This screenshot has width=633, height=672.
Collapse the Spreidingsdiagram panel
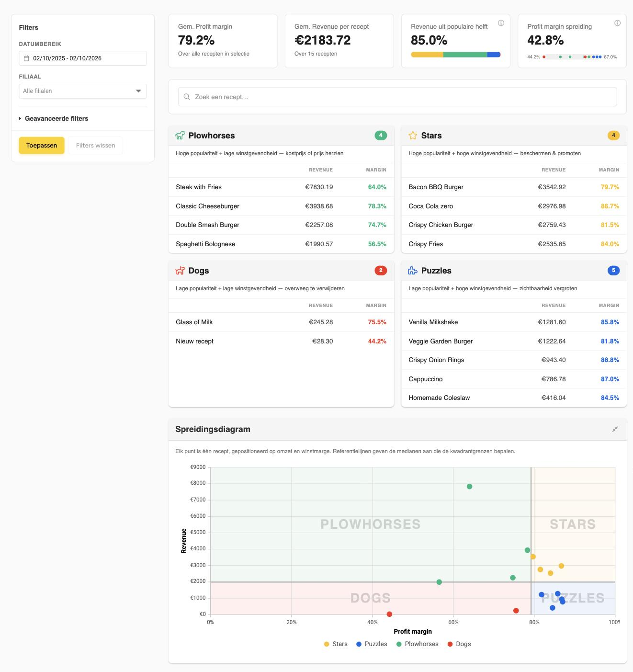click(615, 429)
